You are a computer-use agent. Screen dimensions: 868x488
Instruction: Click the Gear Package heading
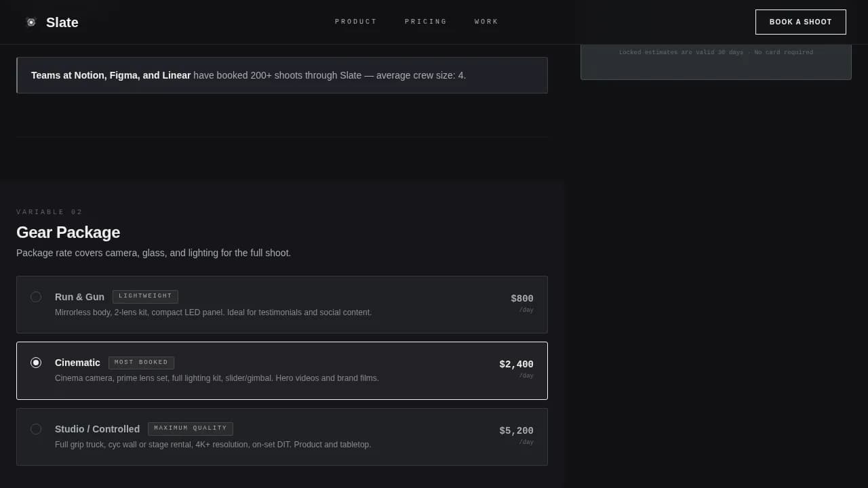point(68,232)
